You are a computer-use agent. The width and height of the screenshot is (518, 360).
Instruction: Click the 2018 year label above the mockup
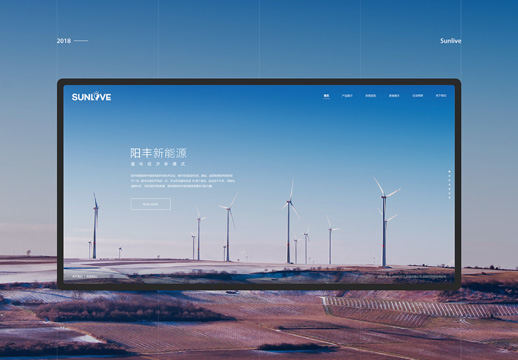tap(64, 41)
